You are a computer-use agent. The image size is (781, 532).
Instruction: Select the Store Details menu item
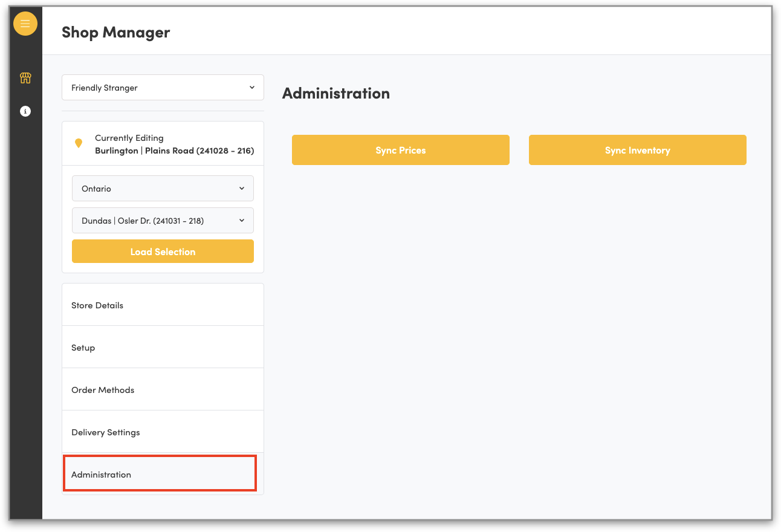click(x=162, y=305)
